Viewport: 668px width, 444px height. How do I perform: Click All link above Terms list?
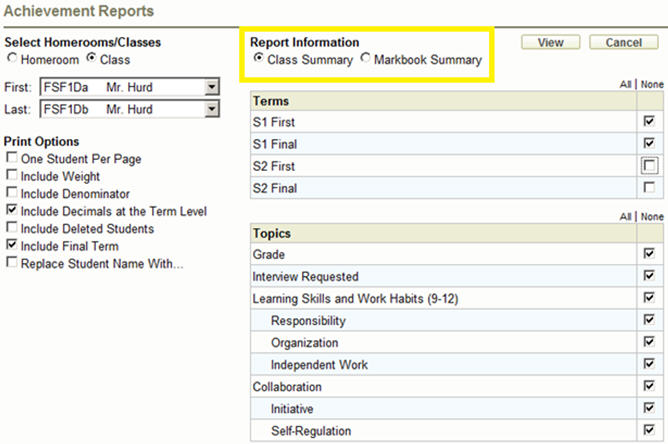(x=625, y=86)
